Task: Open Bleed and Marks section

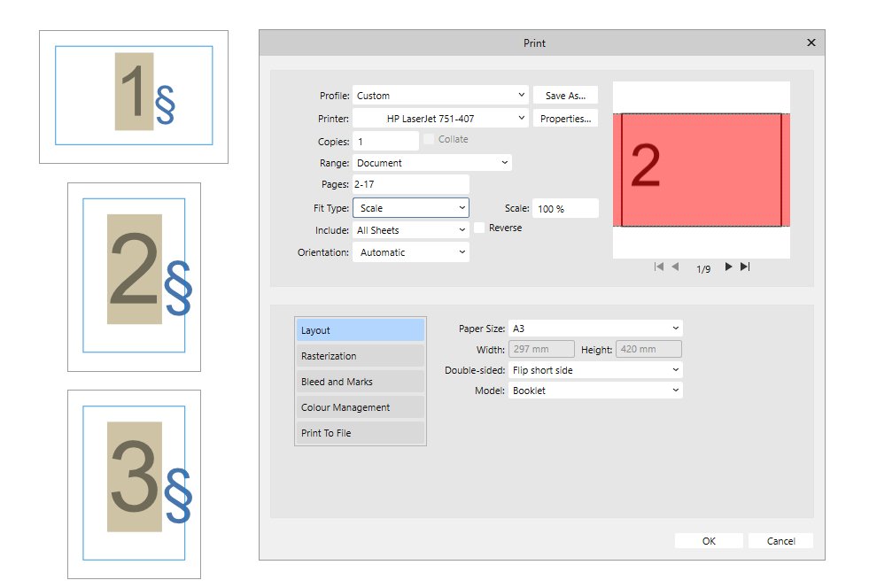Action: [361, 382]
